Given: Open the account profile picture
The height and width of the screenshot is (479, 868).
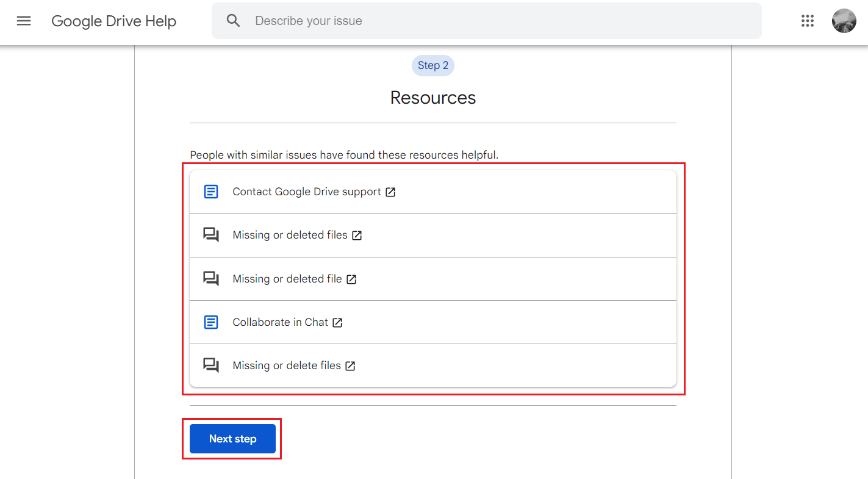Looking at the screenshot, I should (844, 21).
